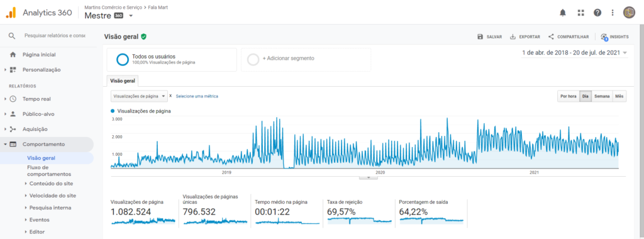Click the 2021 label on chart axis
Image resolution: width=644 pixels, height=239 pixels.
pos(534,173)
